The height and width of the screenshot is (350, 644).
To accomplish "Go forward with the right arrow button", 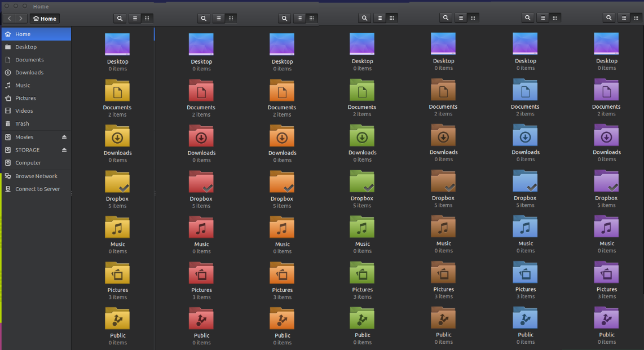I will 21,19.
